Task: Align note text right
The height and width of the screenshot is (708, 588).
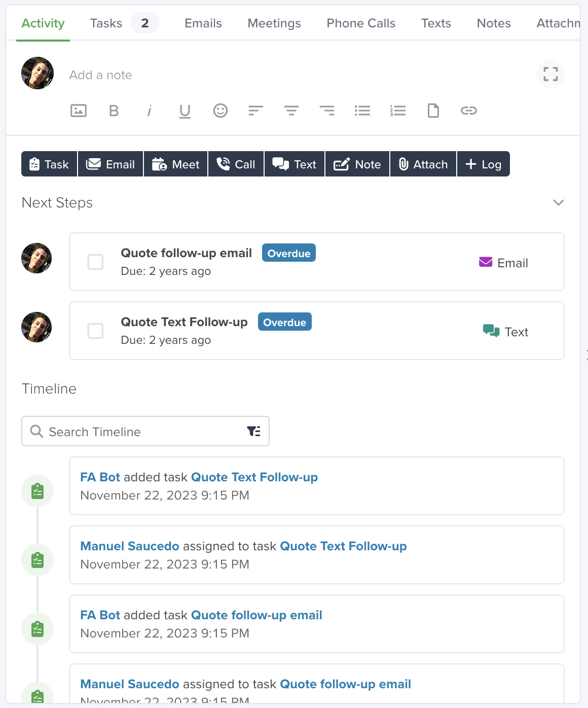Action: (327, 111)
